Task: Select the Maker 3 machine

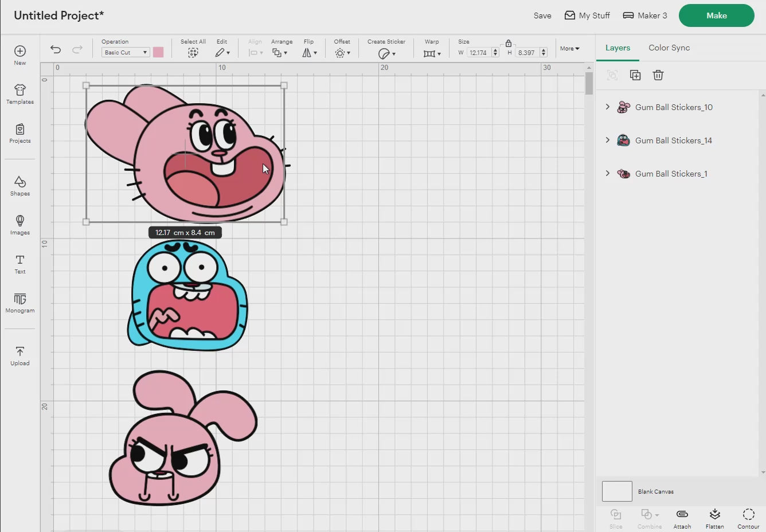Action: coord(645,15)
